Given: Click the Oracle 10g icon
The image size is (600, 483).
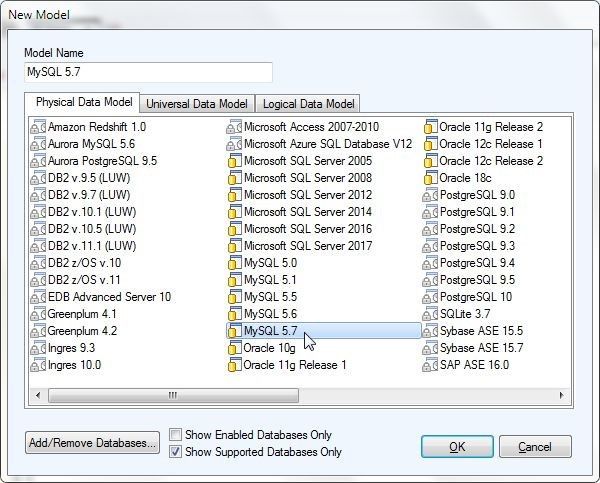Looking at the screenshot, I should (x=234, y=348).
